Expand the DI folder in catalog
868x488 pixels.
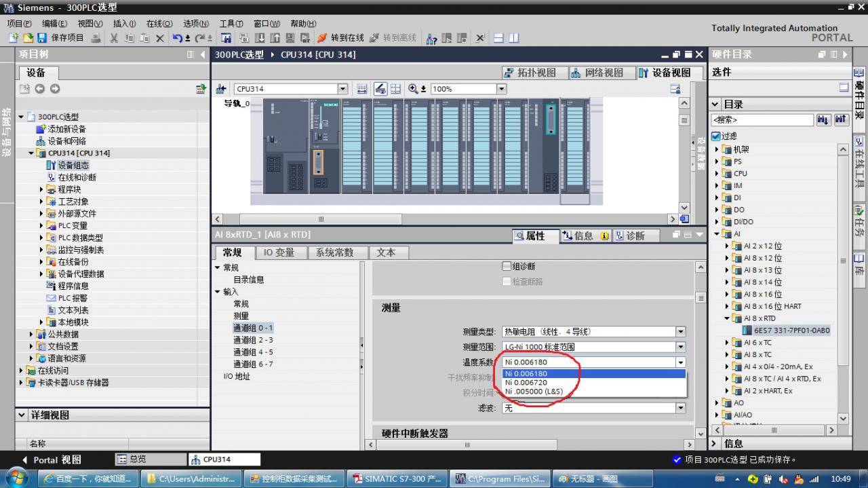[717, 198]
